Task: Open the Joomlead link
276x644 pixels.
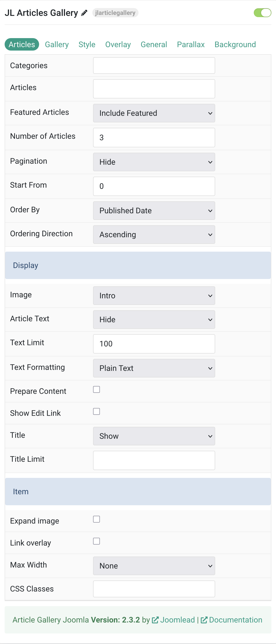Action: pyautogui.click(x=178, y=620)
